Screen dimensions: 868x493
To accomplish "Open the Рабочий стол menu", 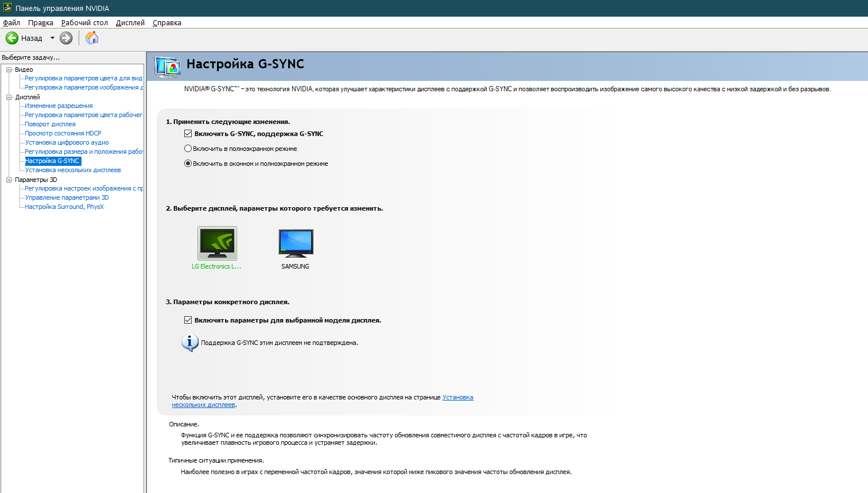I will 84,23.
